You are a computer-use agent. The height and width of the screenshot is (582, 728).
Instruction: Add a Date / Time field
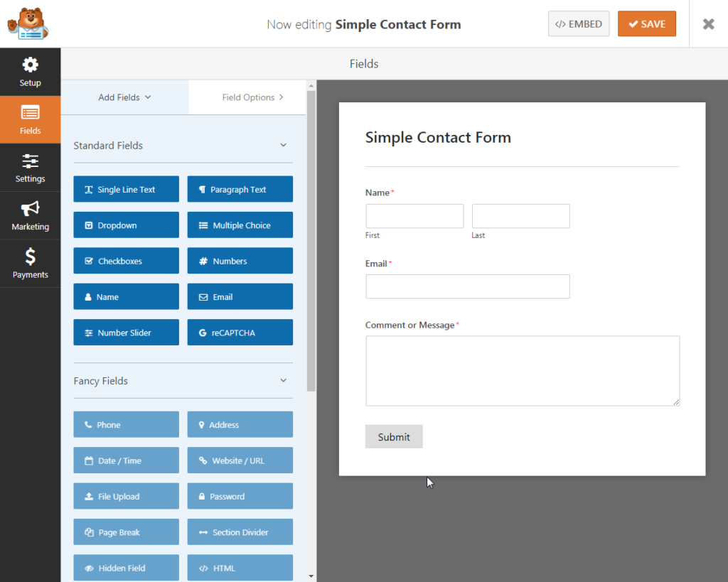[126, 460]
